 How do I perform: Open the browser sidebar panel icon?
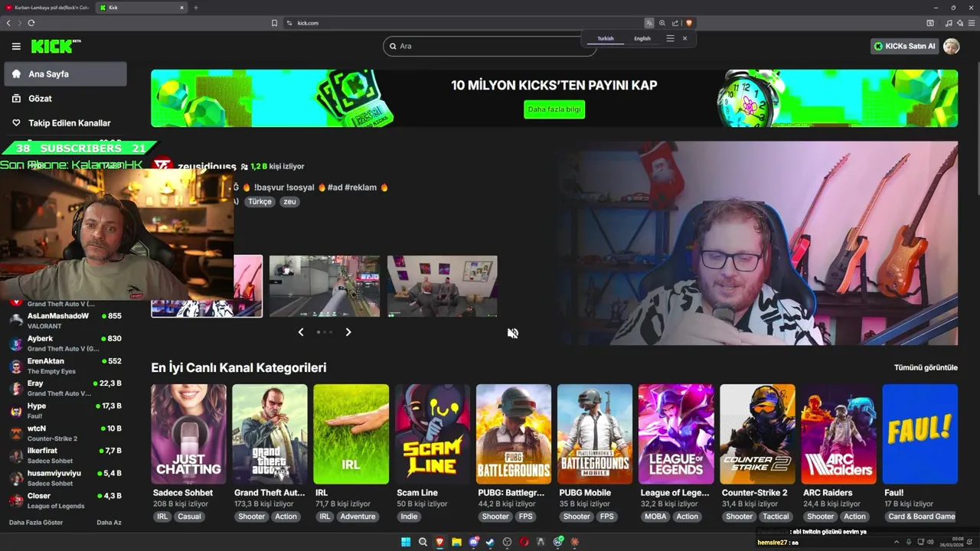(x=930, y=23)
